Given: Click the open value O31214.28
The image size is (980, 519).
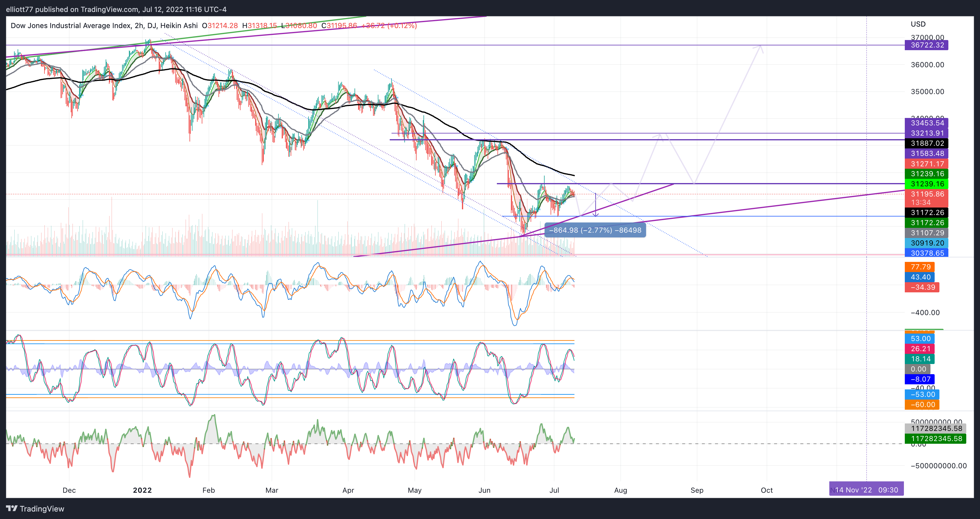Looking at the screenshot, I should 220,25.
